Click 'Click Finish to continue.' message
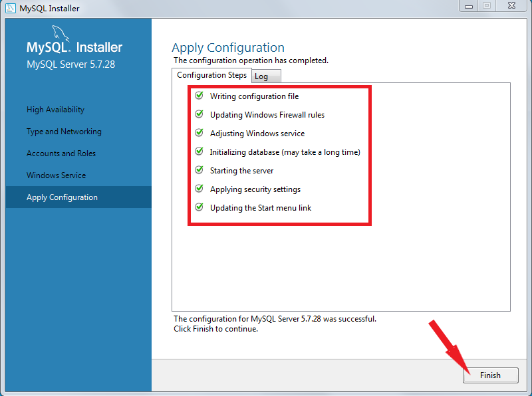The image size is (532, 396). coord(215,329)
